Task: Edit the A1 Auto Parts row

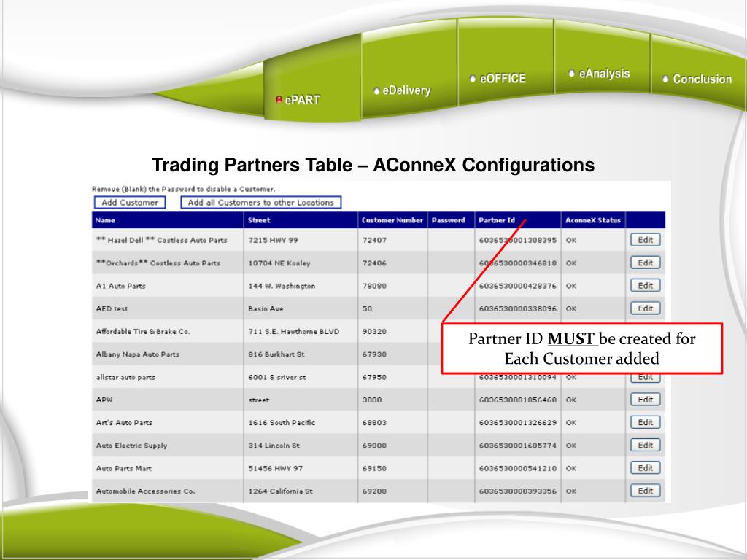Action: tap(645, 286)
